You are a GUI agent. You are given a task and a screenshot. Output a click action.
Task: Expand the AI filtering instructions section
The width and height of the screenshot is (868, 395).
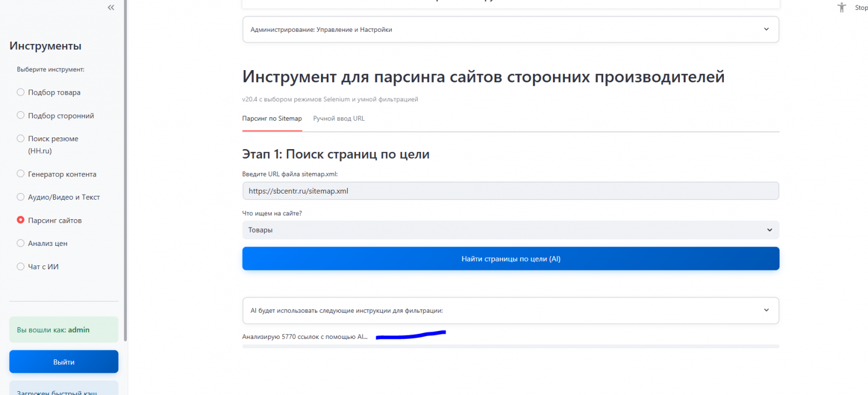point(510,310)
